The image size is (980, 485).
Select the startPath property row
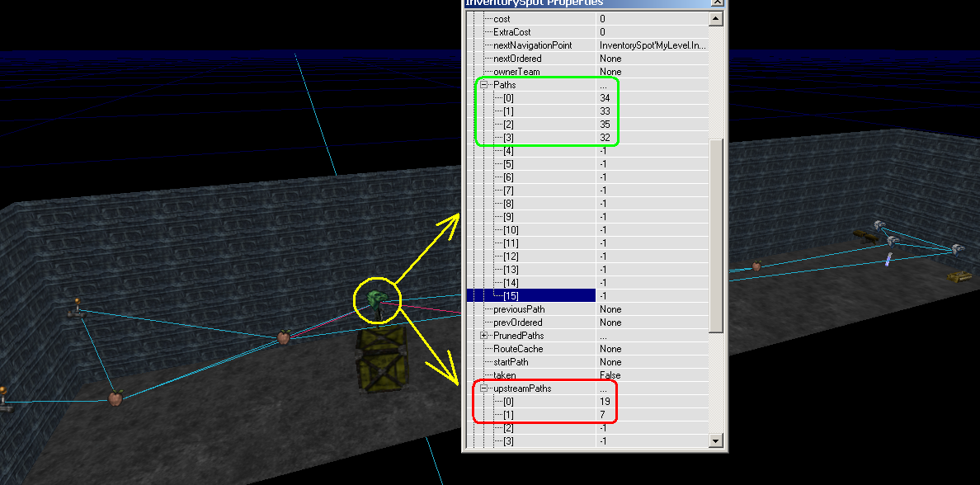(587, 362)
